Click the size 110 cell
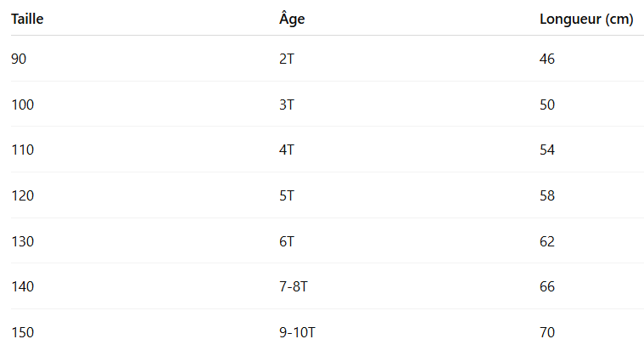 pos(23,150)
